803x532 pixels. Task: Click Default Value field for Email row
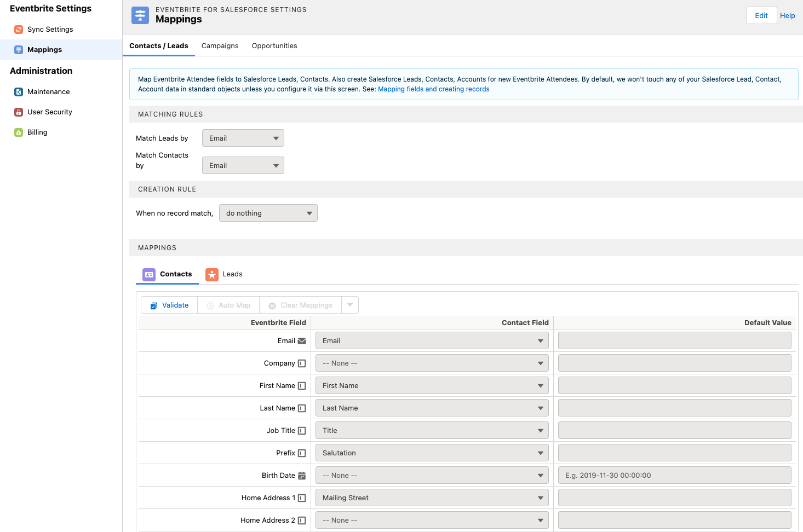[675, 340]
